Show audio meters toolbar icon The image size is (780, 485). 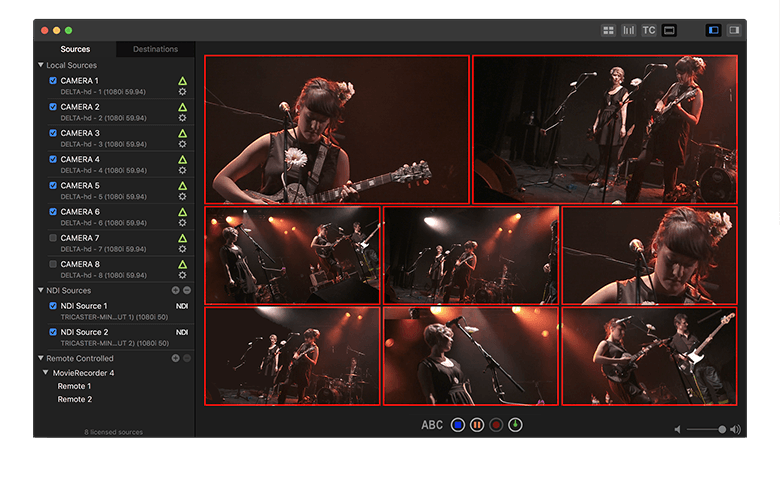[628, 30]
